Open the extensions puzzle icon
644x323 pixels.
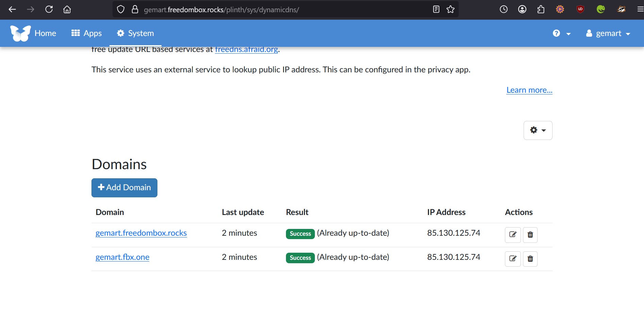[541, 10]
